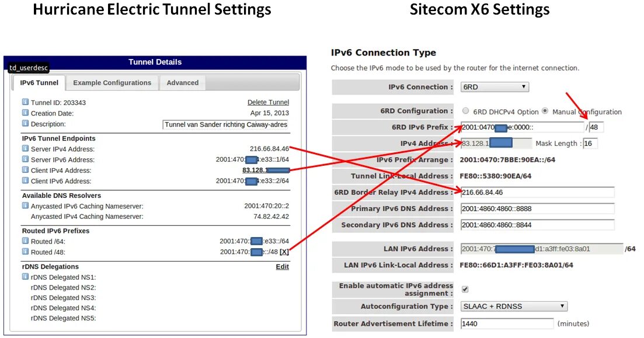Click the Delete Tunnel link

click(x=268, y=103)
